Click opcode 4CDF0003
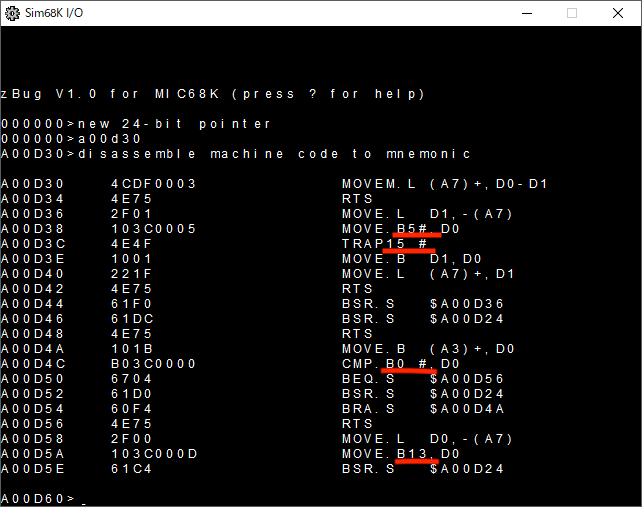Viewport: 642px width, 507px height. point(154,184)
